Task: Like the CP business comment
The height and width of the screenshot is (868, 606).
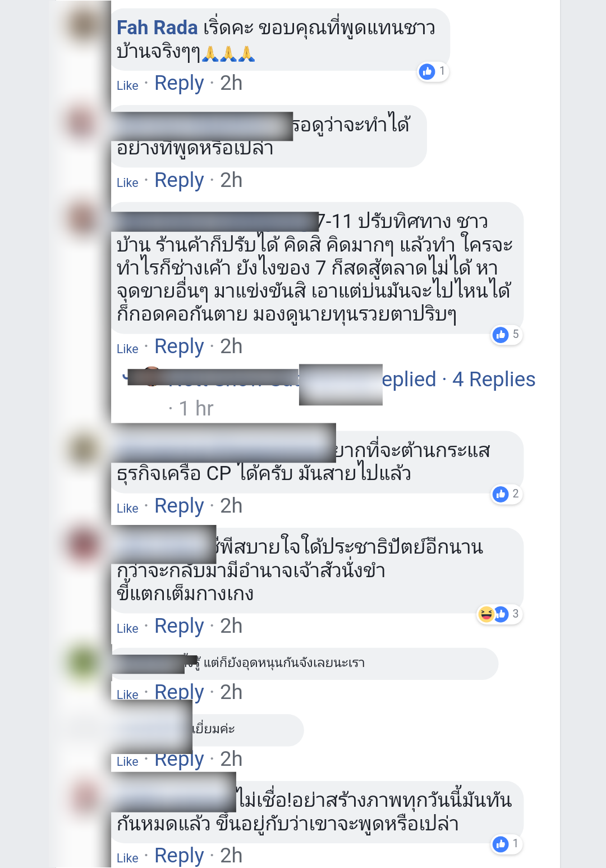Action: pyautogui.click(x=127, y=508)
